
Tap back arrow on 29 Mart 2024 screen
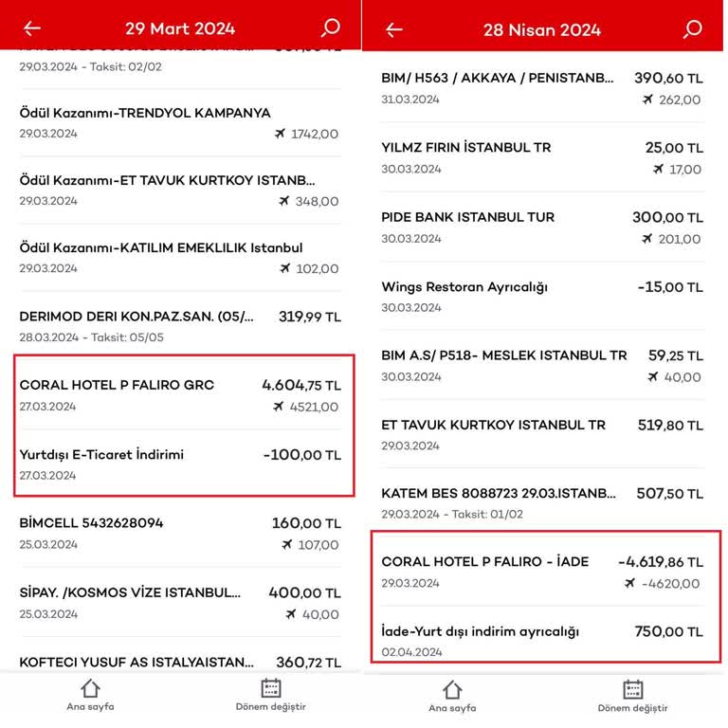pyautogui.click(x=32, y=28)
